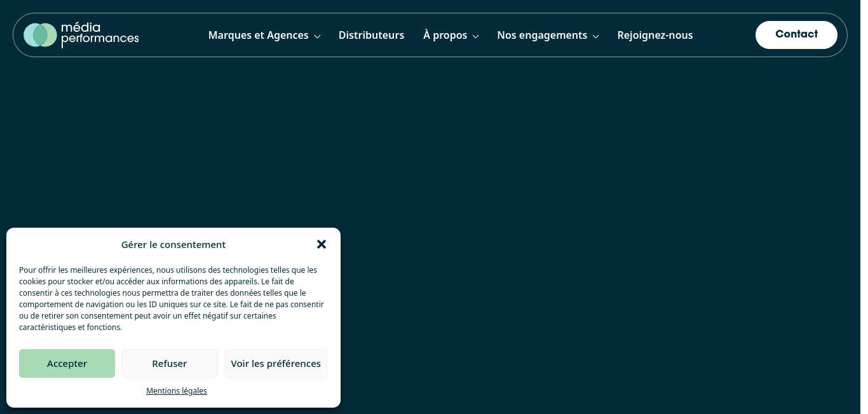
Task: Accept cookies with the Accepter button
Action: pos(67,364)
